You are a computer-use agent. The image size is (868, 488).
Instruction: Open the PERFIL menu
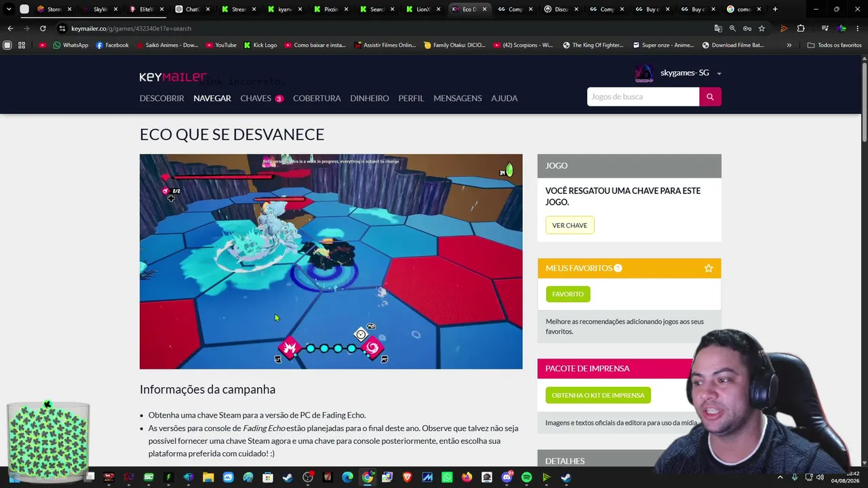click(x=411, y=98)
